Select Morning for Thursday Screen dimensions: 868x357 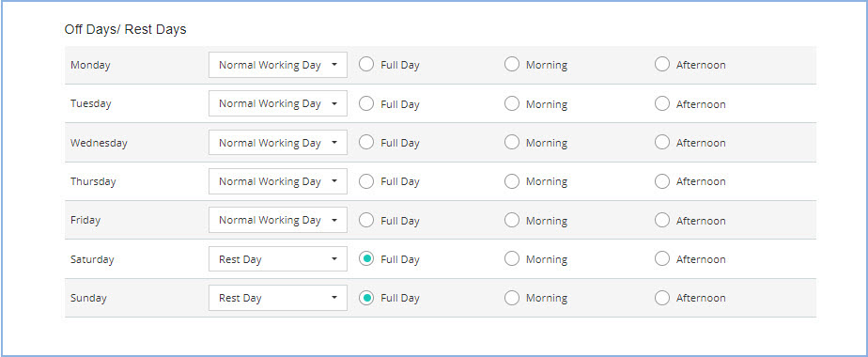512,181
